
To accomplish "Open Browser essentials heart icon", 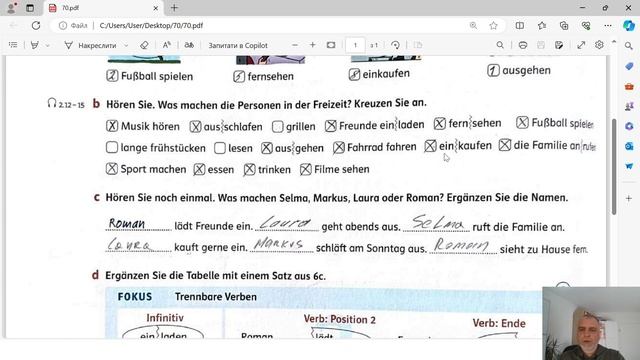I will 586,25.
